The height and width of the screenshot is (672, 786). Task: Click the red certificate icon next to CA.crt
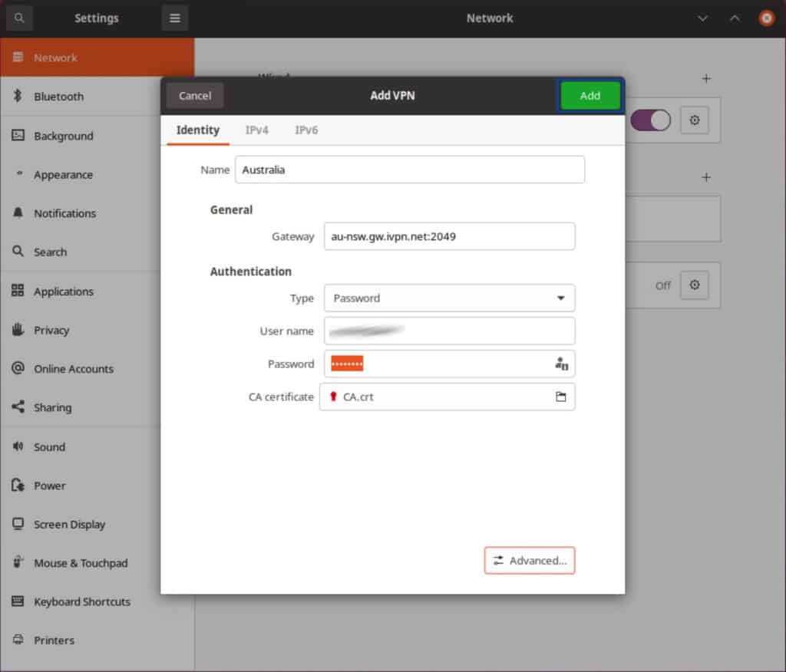point(333,397)
